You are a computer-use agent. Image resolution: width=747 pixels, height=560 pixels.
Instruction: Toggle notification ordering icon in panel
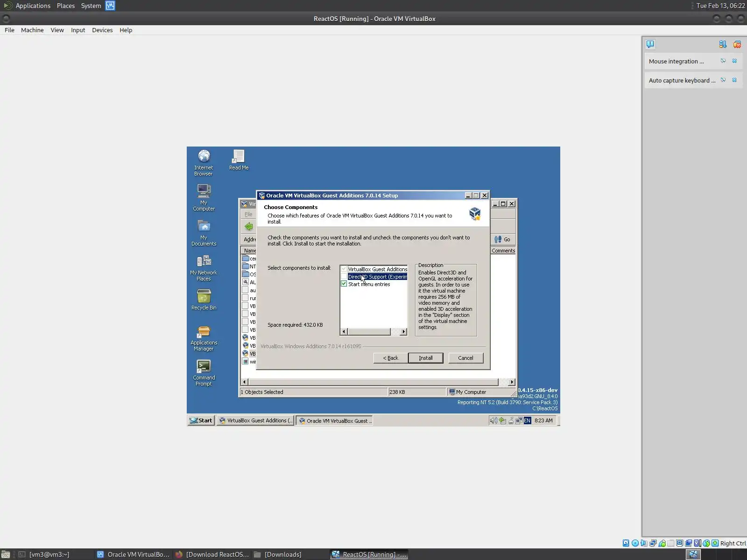[723, 44]
